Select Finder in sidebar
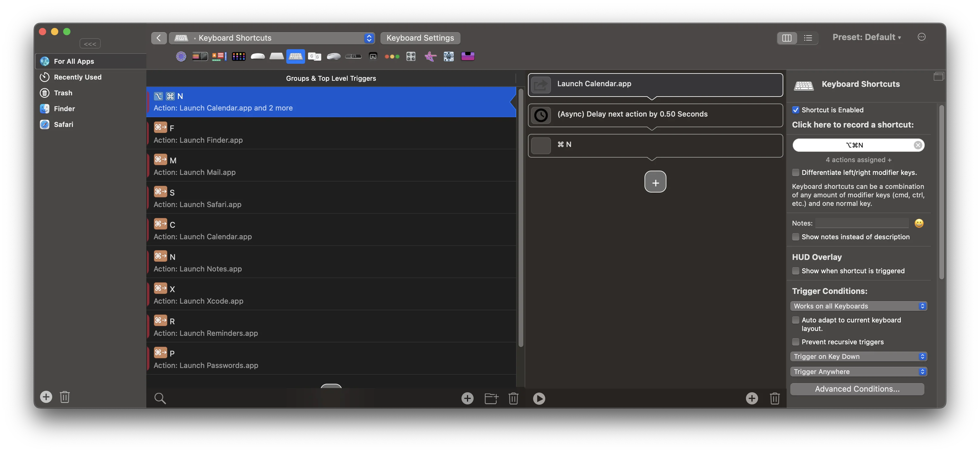Screen dimensions: 980x453 (91, 109)
